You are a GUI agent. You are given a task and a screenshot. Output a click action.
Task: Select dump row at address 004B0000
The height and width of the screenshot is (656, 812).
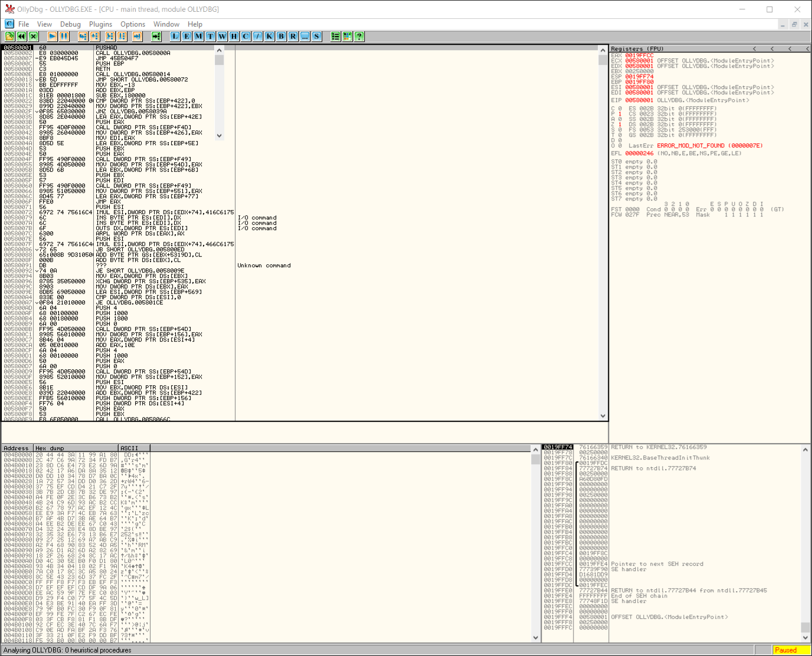tap(76, 455)
